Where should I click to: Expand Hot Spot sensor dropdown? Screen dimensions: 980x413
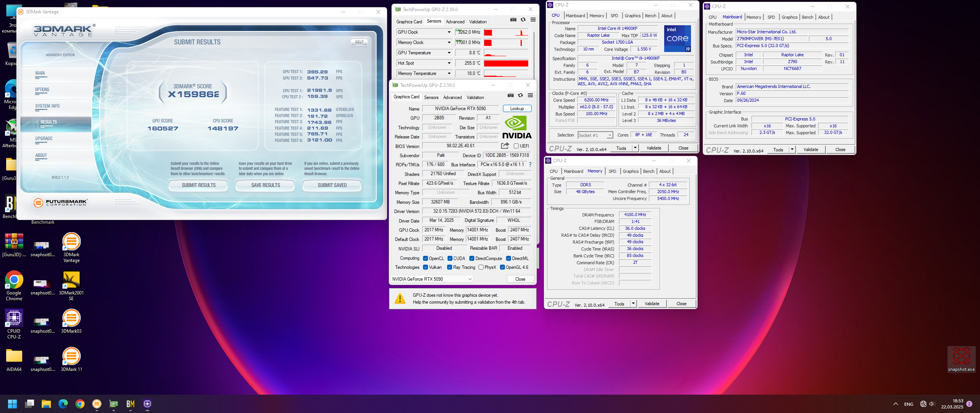click(x=449, y=63)
